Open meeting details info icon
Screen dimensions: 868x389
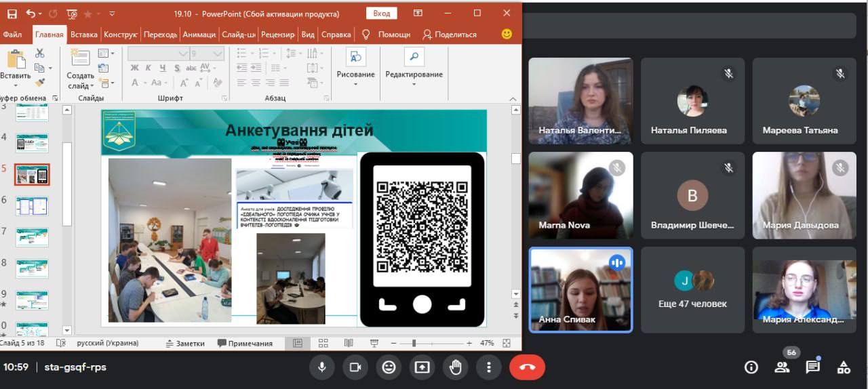pyautogui.click(x=751, y=367)
